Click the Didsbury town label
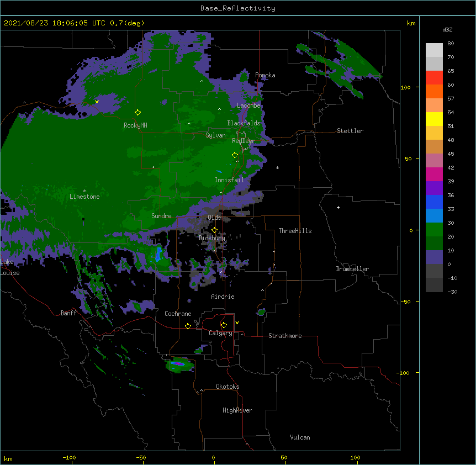This screenshot has width=476, height=465. click(212, 238)
